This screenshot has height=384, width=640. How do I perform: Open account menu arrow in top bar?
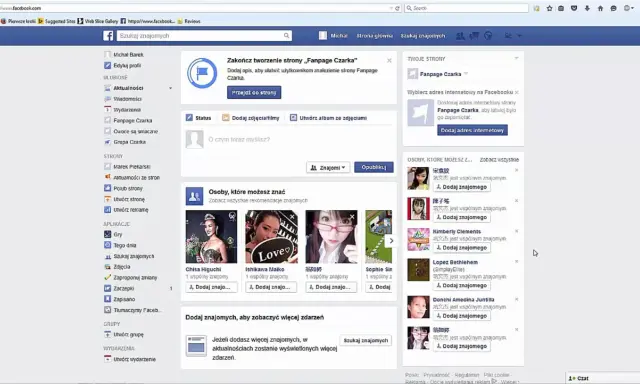click(x=519, y=36)
